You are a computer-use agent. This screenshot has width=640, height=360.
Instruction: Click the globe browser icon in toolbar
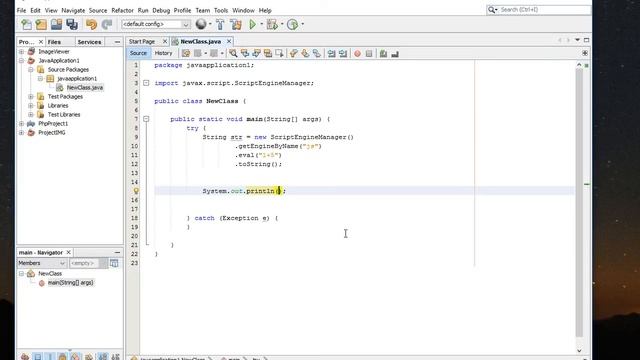pos(200,24)
